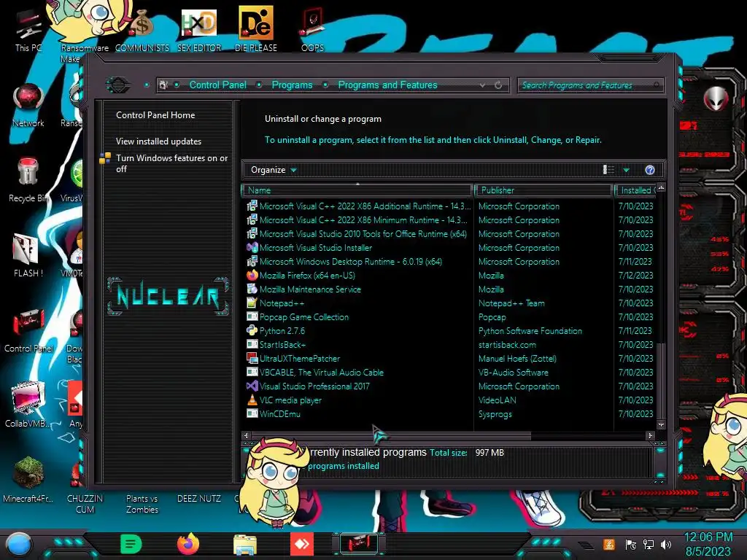Open the help question mark icon

(x=650, y=170)
